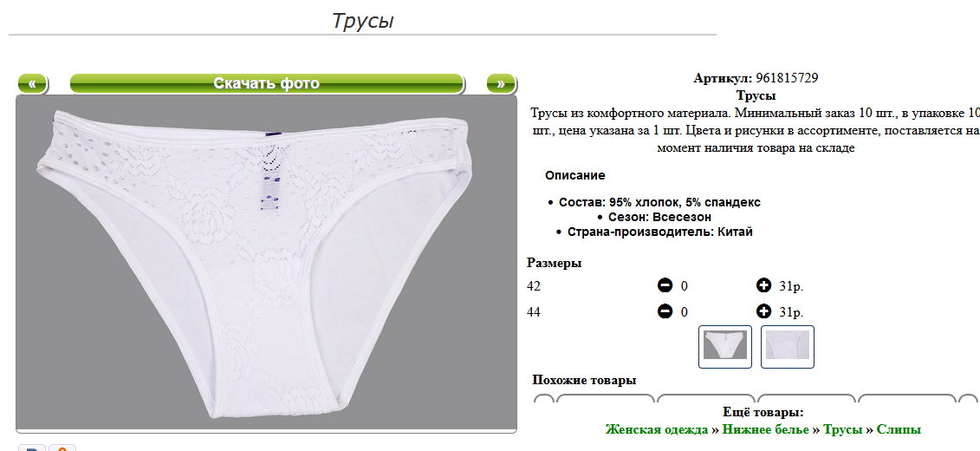Download the photo with Скачать фото button

click(x=266, y=83)
